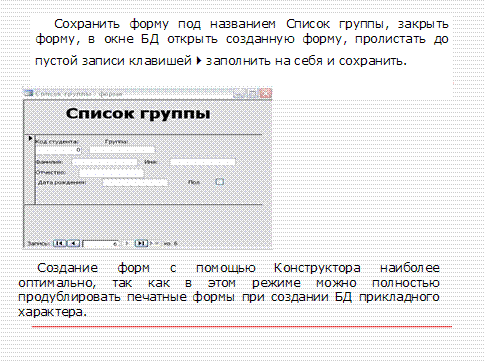
Task: Close the form with red X
Action: [265, 94]
